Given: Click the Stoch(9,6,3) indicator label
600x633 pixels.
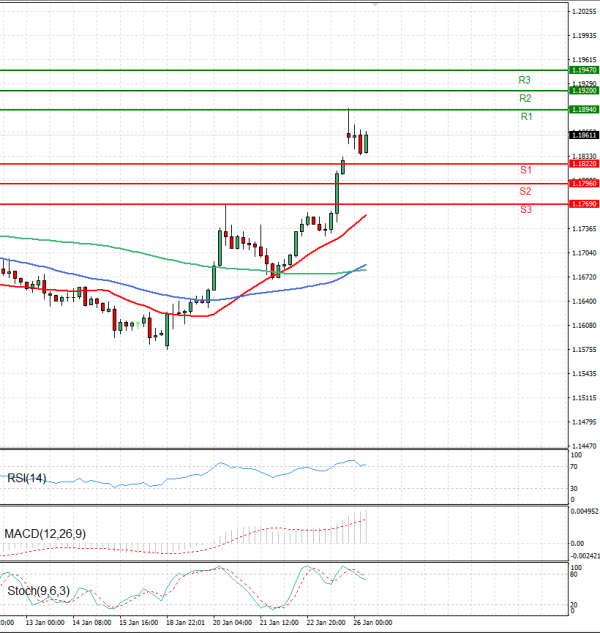Looking at the screenshot, I should tap(38, 591).
